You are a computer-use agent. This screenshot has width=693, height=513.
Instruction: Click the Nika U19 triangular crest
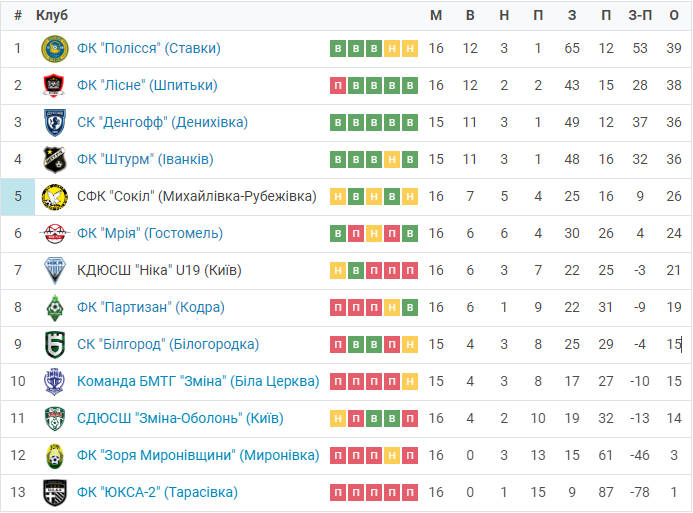(54, 271)
